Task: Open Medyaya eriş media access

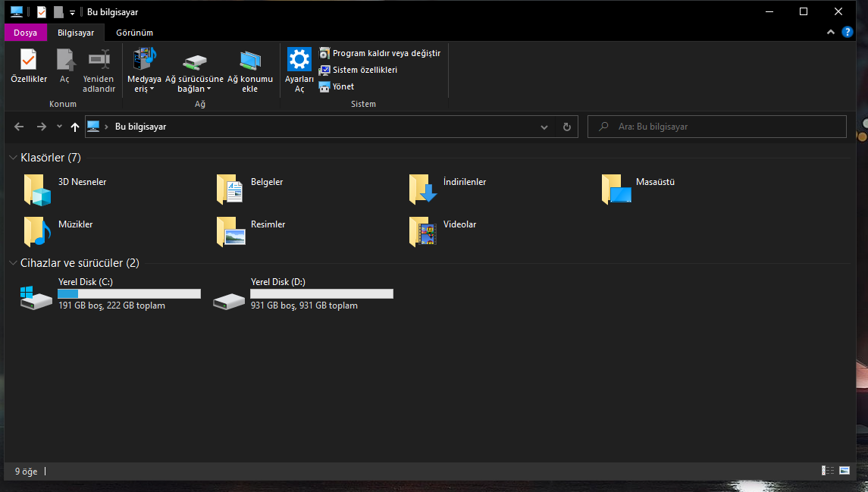Action: (x=145, y=70)
